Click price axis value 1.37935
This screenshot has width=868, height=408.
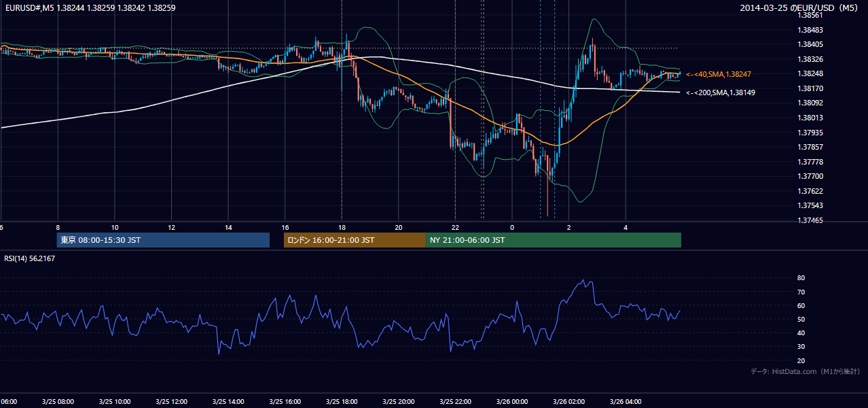(810, 133)
